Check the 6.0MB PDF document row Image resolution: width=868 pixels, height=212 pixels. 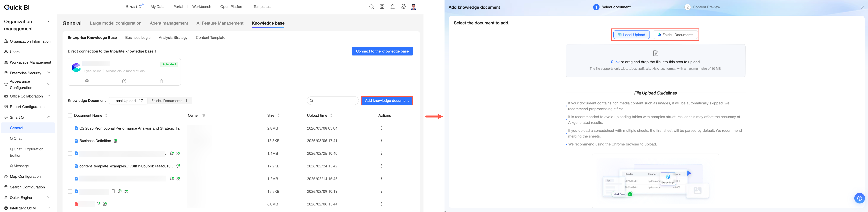pyautogui.click(x=70, y=204)
